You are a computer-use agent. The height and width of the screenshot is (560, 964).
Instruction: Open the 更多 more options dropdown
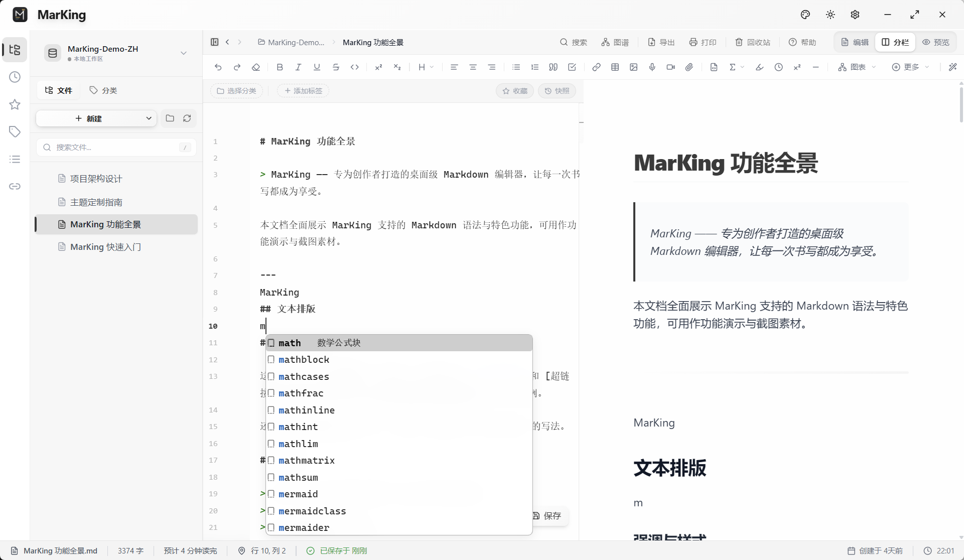911,67
